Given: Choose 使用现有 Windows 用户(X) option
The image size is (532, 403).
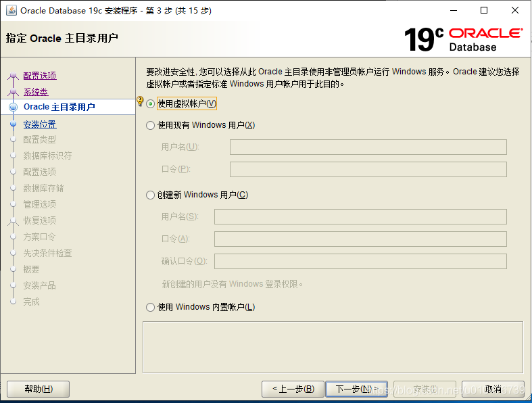Looking at the screenshot, I should [x=150, y=126].
